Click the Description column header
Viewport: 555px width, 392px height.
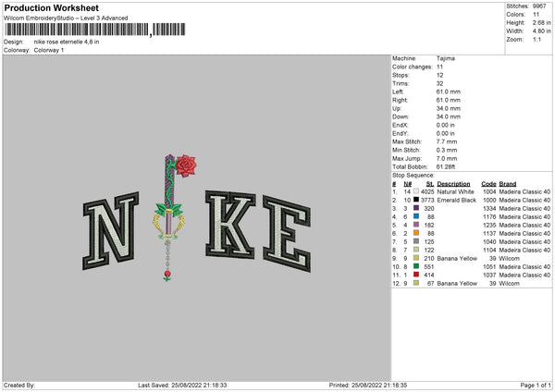(453, 184)
